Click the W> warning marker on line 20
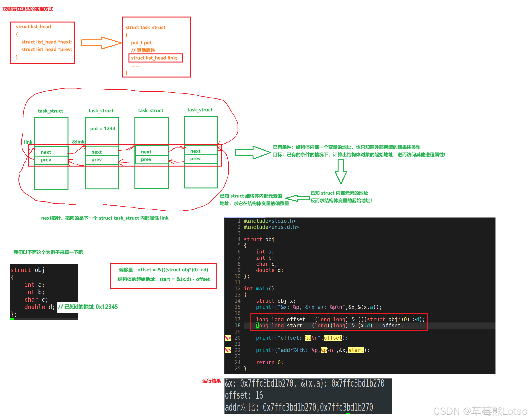 pos(228,338)
